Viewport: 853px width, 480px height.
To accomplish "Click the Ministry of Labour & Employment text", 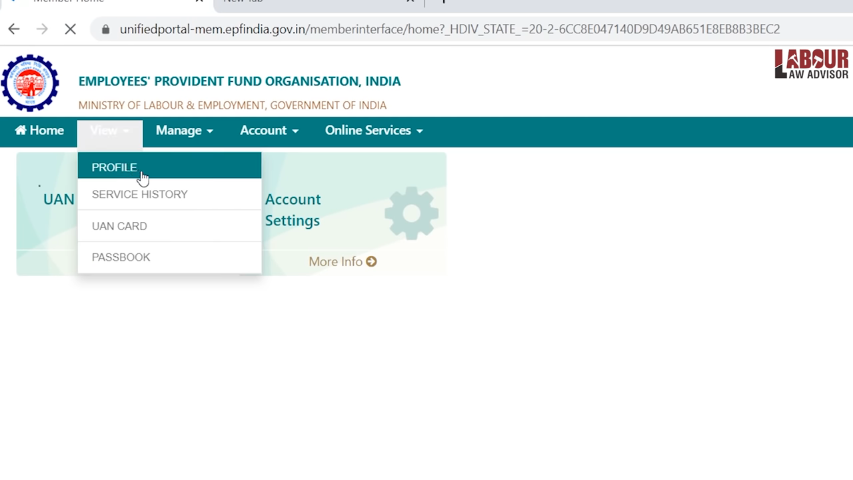I will click(232, 105).
